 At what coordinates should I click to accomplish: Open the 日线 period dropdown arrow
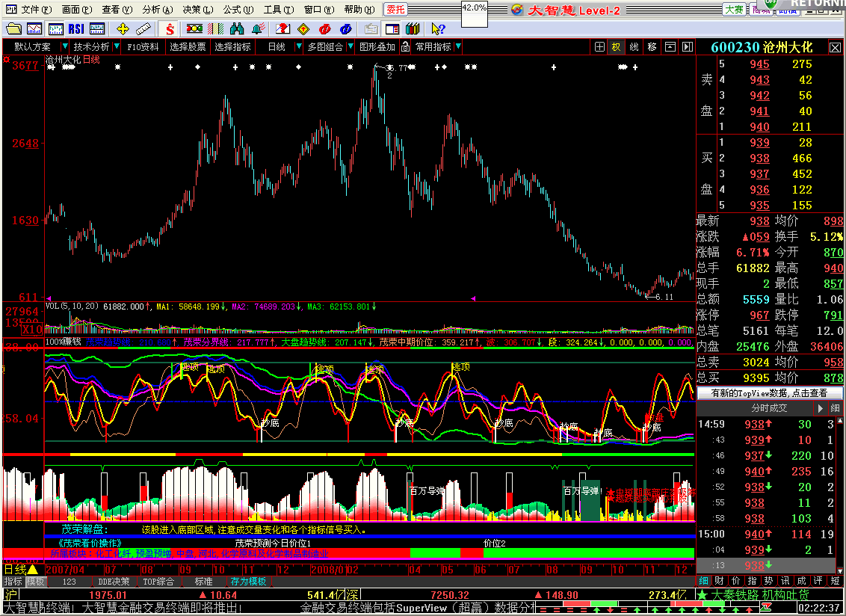click(298, 47)
